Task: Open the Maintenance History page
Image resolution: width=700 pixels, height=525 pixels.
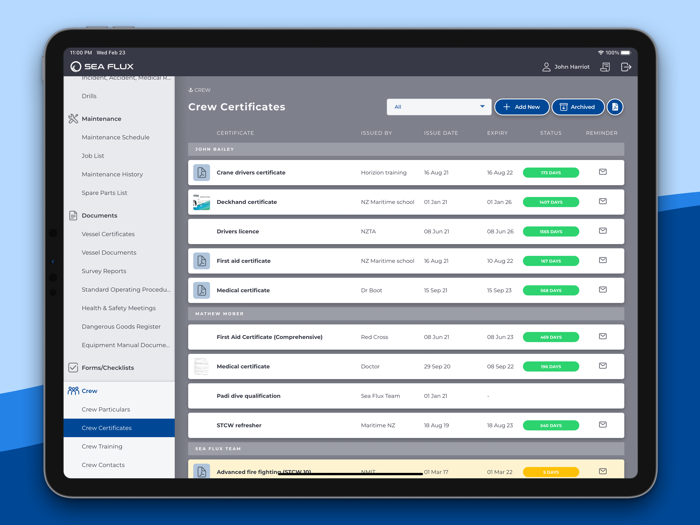Action: 112,175
